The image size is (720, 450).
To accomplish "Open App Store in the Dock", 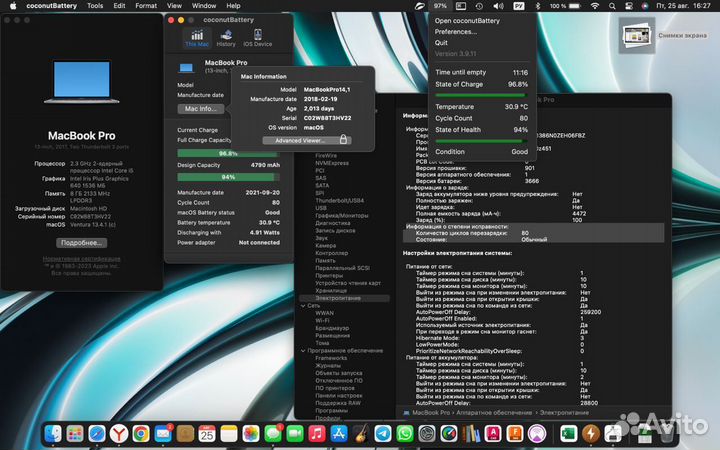I will (x=339, y=433).
